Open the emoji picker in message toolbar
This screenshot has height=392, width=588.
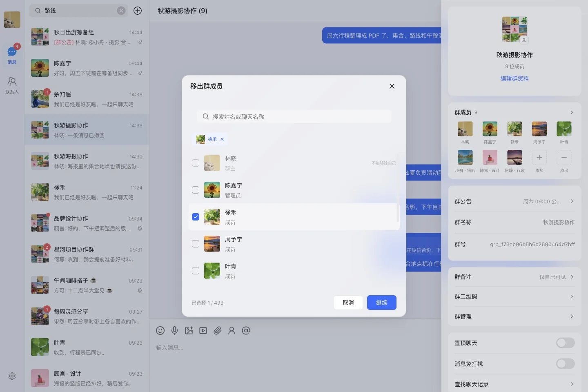coord(160,331)
